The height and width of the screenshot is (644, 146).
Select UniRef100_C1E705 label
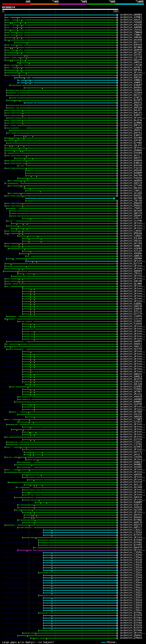pyautogui.click(x=131, y=58)
